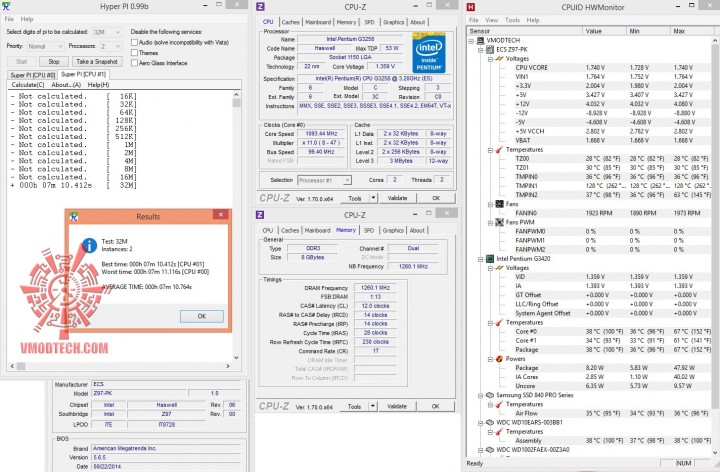Click the Super PI vertical scrollbar thumb
This screenshot has width=720, height=472.
pyautogui.click(x=236, y=103)
